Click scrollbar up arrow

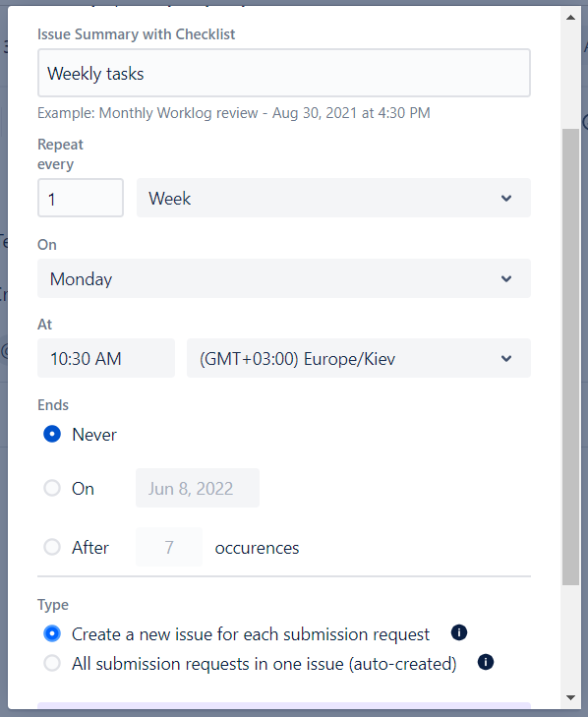coord(570,18)
